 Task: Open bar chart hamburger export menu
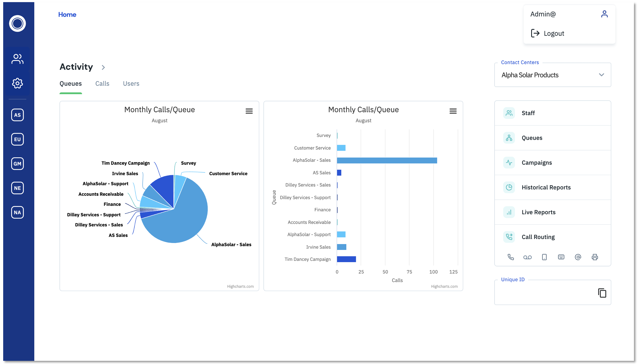coord(453,111)
